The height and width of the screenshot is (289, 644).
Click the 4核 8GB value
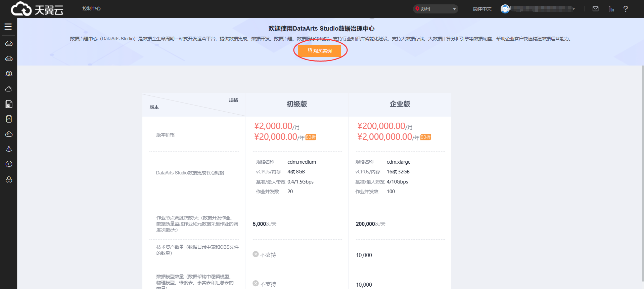(296, 172)
